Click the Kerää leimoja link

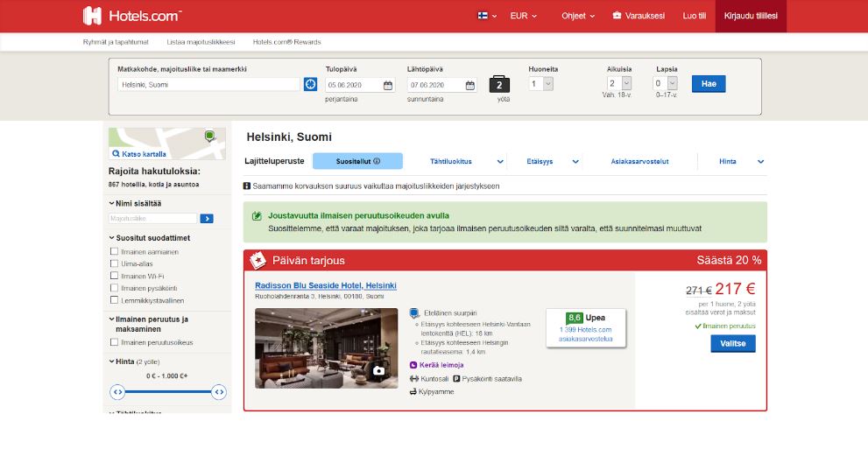[x=441, y=365]
